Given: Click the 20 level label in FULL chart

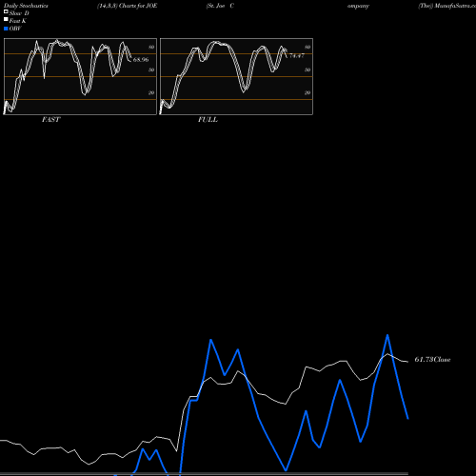Looking at the screenshot, I should click(x=307, y=92).
